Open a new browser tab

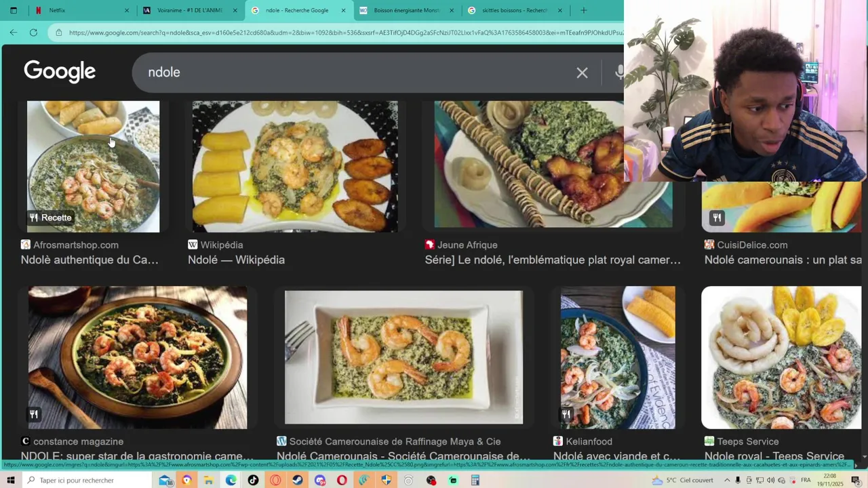(584, 10)
